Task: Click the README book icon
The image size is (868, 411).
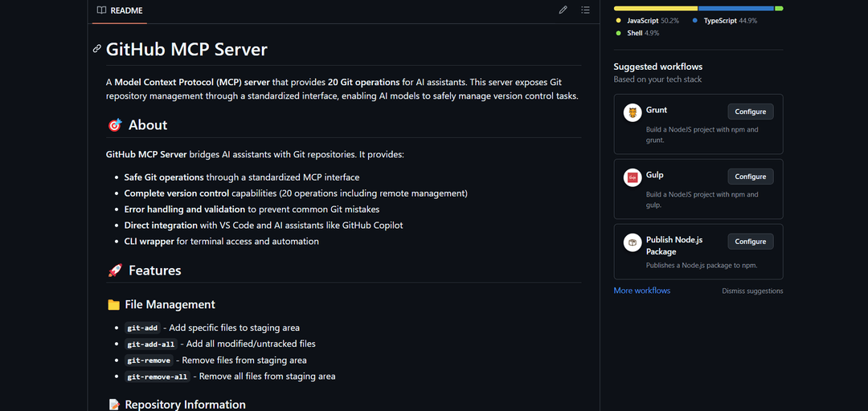Action: click(101, 10)
